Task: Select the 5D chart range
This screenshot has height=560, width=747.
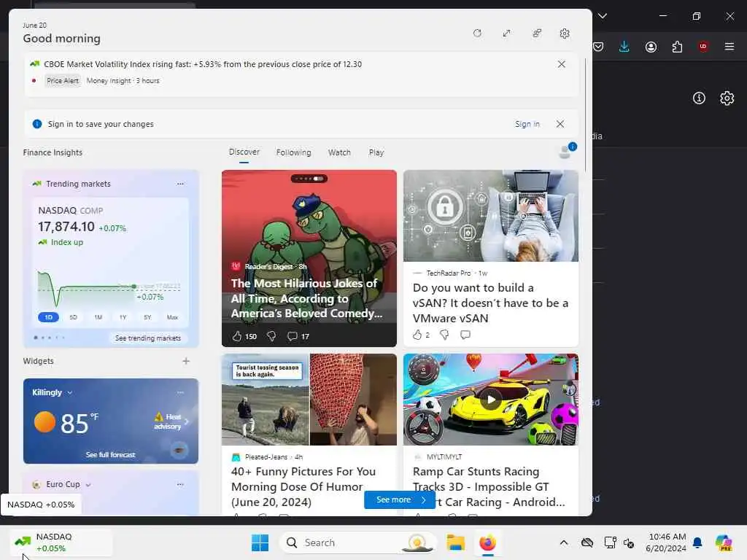Action: (x=73, y=317)
